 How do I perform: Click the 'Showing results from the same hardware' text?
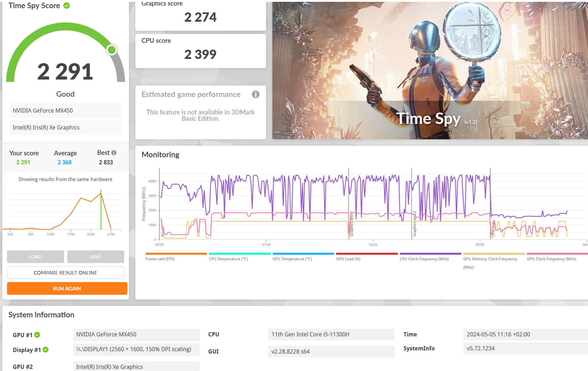click(65, 179)
